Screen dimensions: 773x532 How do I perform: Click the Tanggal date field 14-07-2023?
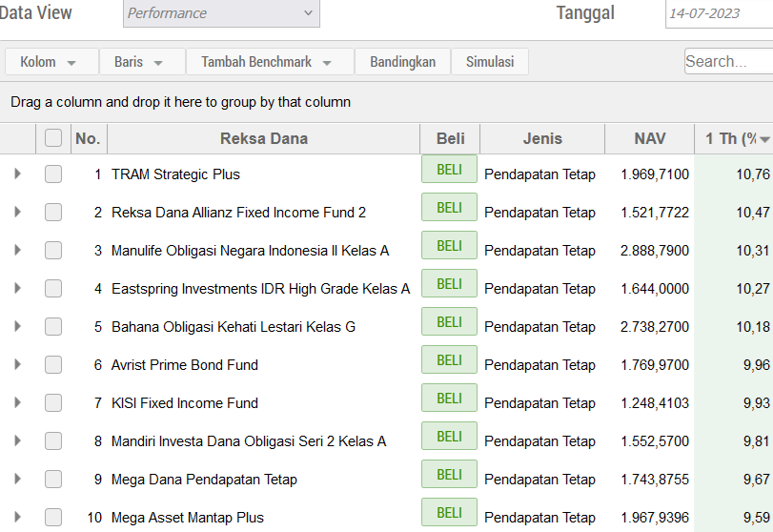[x=720, y=13]
